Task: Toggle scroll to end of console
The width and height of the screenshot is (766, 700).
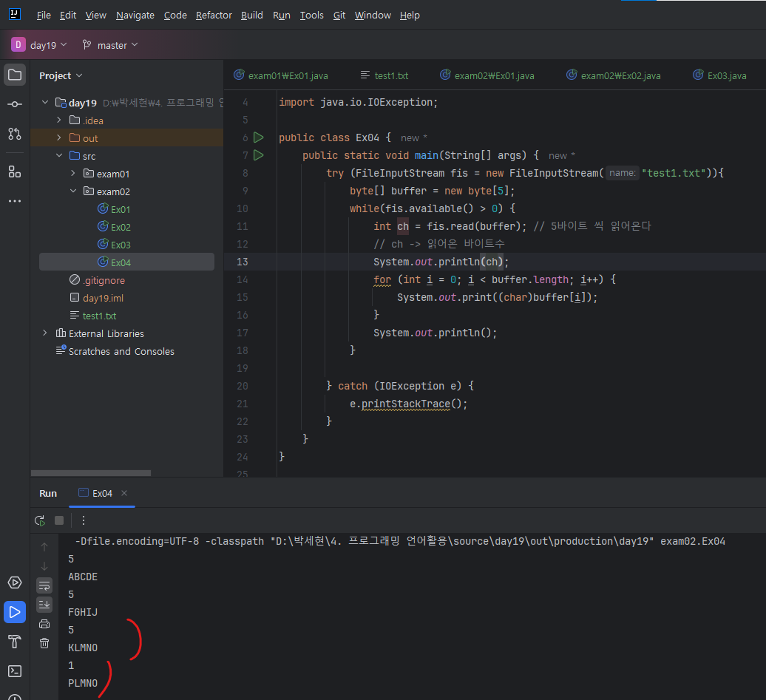Action: click(x=44, y=605)
